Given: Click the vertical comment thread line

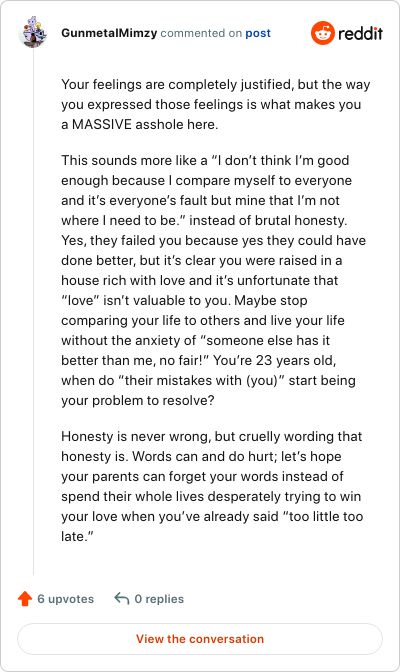Looking at the screenshot, I should click(33, 311).
